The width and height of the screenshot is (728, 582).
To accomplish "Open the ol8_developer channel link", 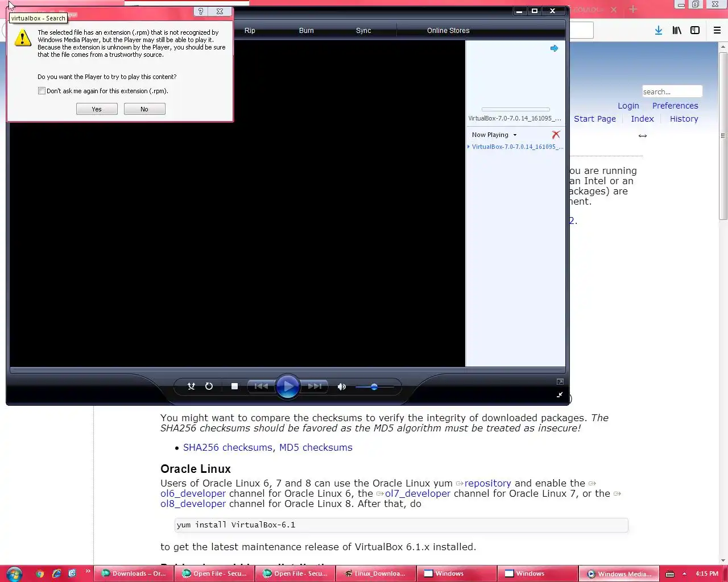I will tap(193, 504).
